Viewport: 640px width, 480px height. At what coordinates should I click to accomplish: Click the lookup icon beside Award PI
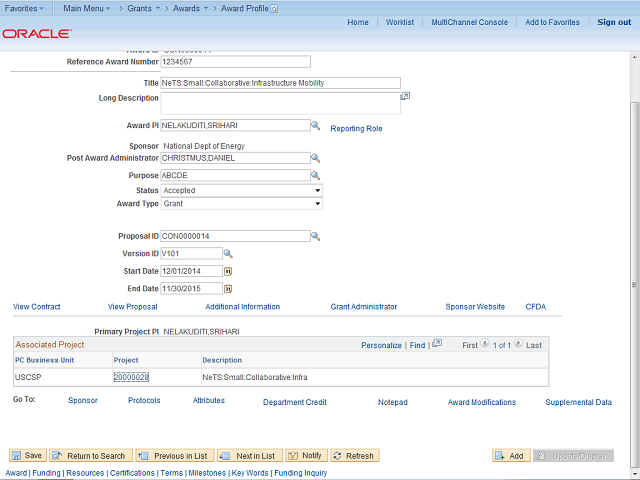click(315, 126)
